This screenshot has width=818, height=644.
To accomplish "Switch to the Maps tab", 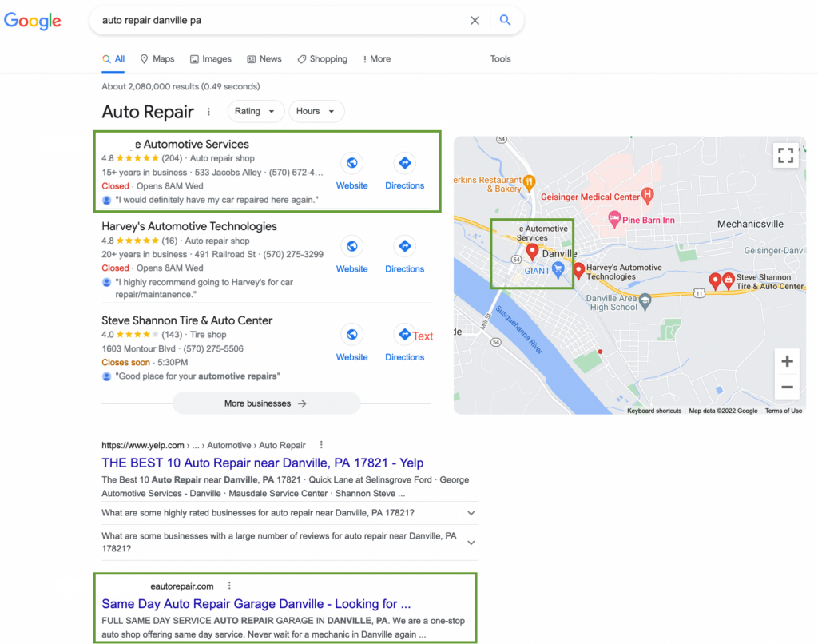I will 157,59.
